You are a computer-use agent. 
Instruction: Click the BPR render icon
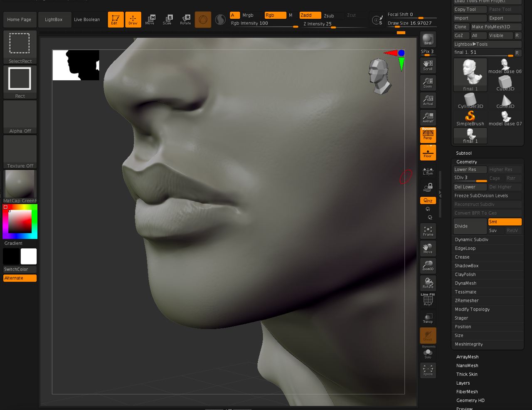pos(428,40)
